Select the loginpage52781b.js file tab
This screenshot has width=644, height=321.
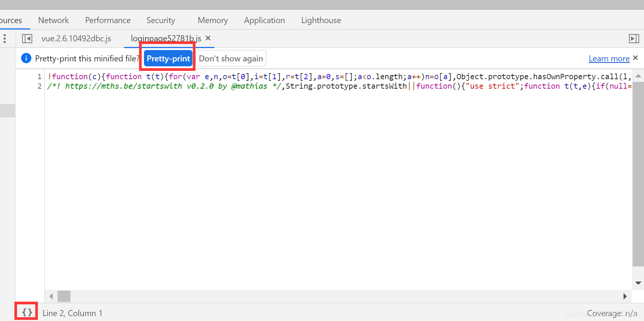[x=166, y=38]
